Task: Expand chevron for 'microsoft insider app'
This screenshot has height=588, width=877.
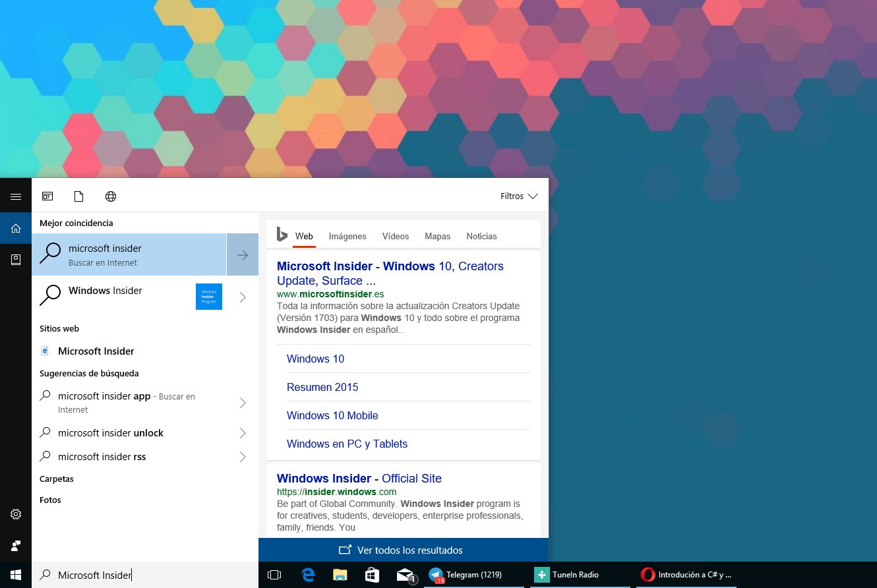Action: pyautogui.click(x=243, y=403)
